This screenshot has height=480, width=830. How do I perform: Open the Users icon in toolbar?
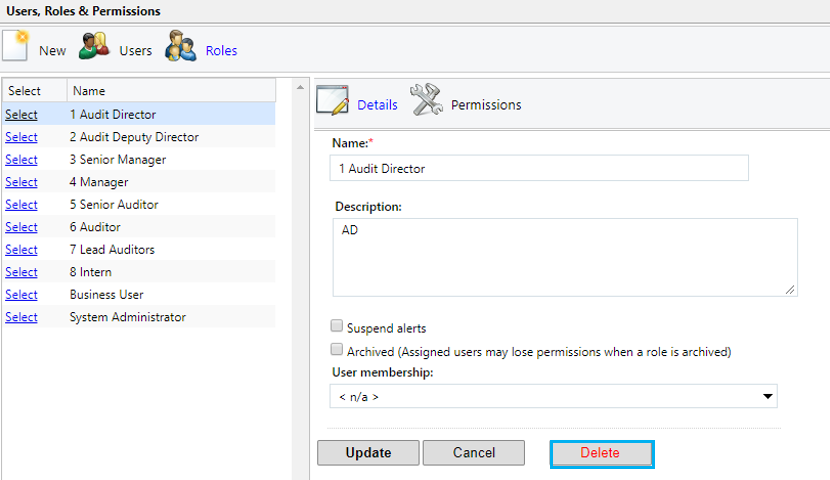(94, 49)
